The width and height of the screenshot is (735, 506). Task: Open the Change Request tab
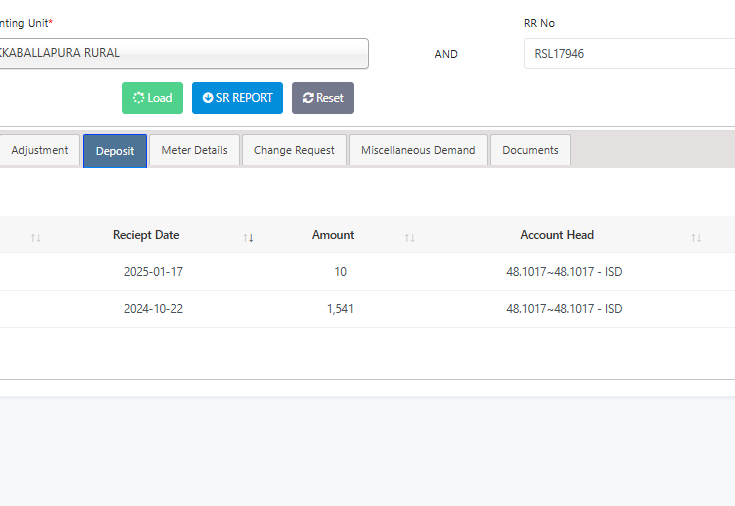pyautogui.click(x=294, y=150)
